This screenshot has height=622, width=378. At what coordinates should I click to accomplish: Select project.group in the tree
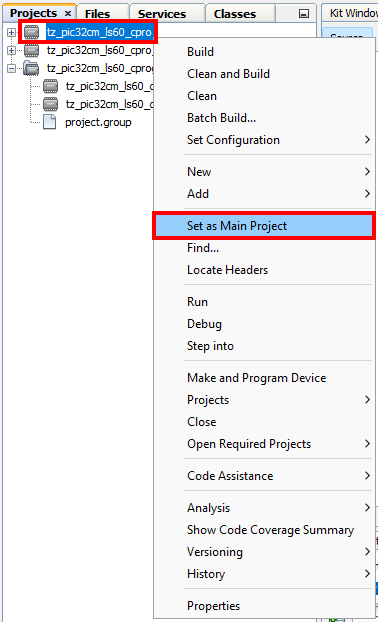tap(98, 122)
